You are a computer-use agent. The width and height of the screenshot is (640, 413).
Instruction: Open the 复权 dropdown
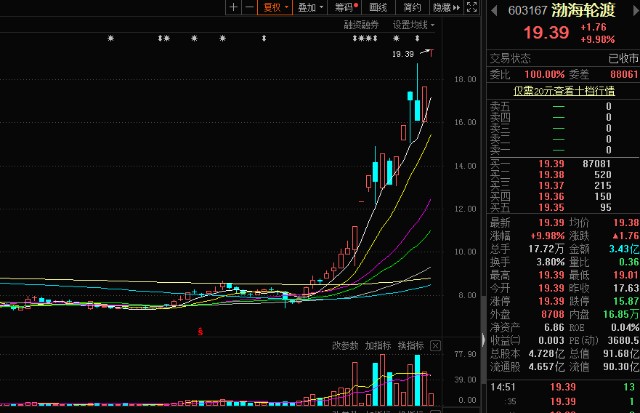[x=274, y=7]
